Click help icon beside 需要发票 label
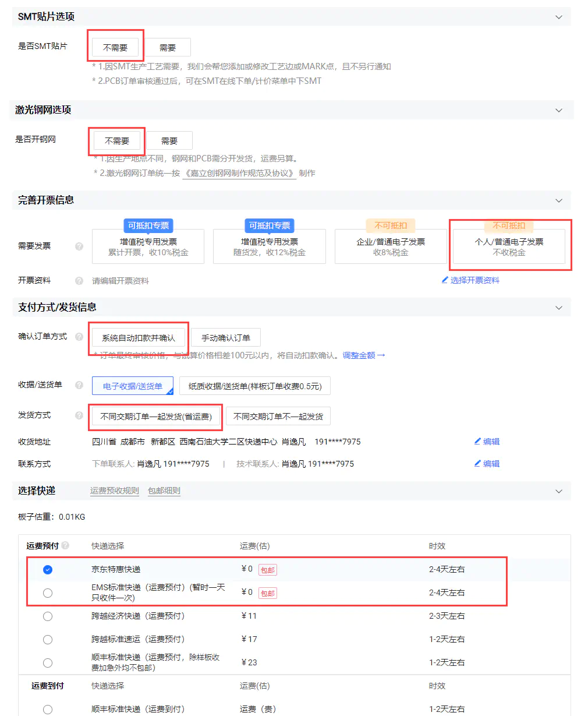588x716 pixels. 79,246
